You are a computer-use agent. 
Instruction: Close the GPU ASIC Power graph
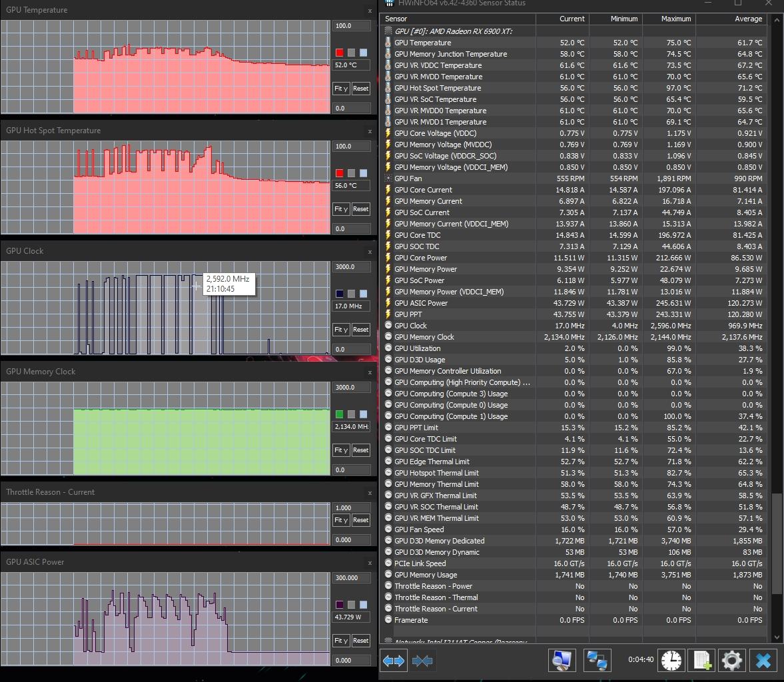pyautogui.click(x=370, y=563)
